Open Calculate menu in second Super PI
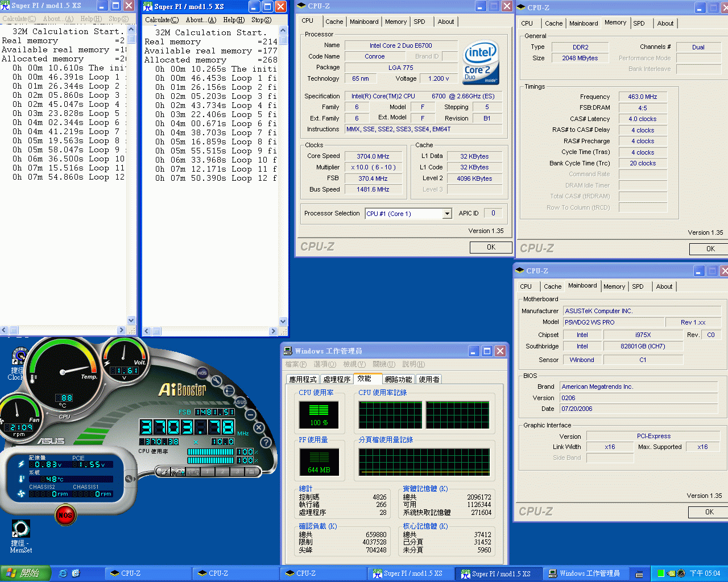The height and width of the screenshot is (582, 728). pos(162,20)
